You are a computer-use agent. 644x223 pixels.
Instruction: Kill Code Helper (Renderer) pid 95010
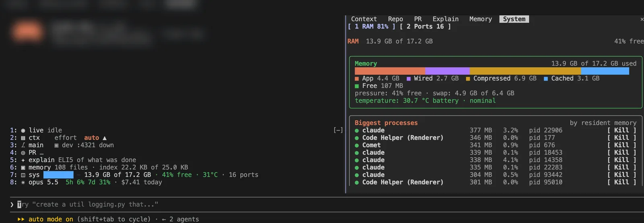[621, 182]
